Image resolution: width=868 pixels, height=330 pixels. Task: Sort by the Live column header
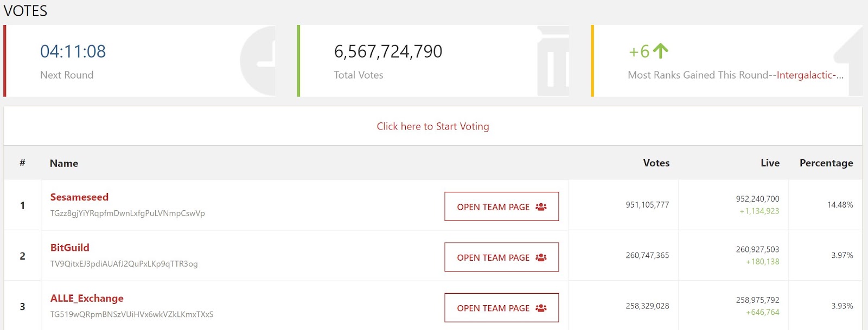(770, 163)
